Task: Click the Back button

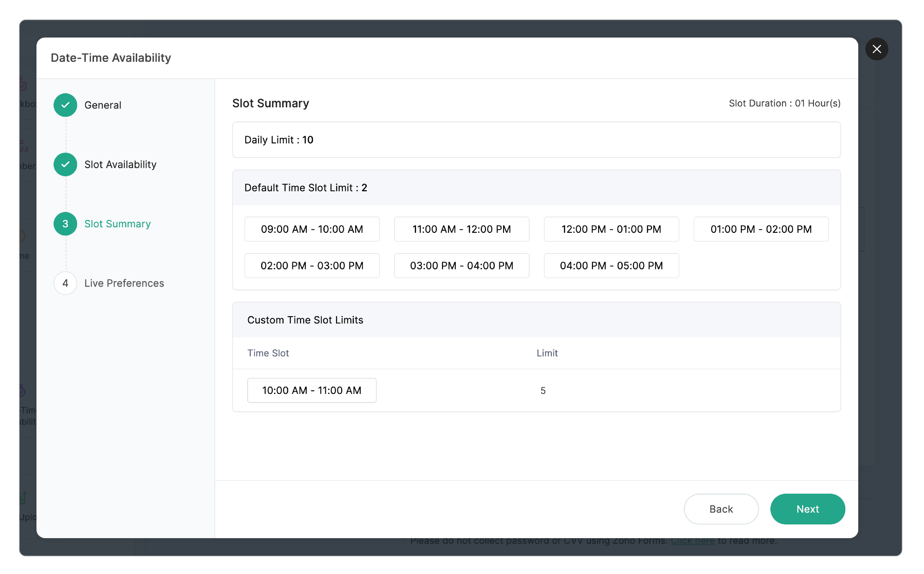Action: coord(721,509)
